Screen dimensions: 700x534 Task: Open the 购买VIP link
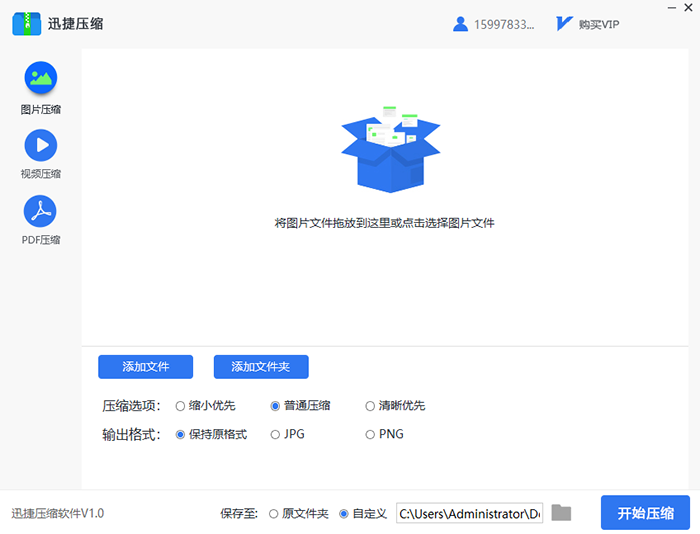599,25
